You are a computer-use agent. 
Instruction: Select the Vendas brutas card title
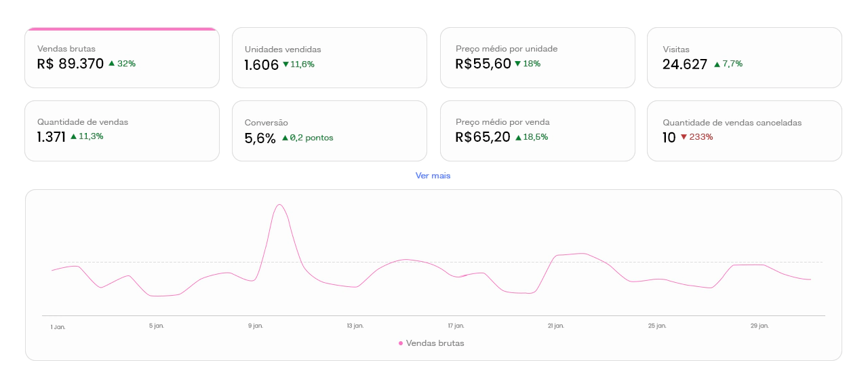[66, 49]
